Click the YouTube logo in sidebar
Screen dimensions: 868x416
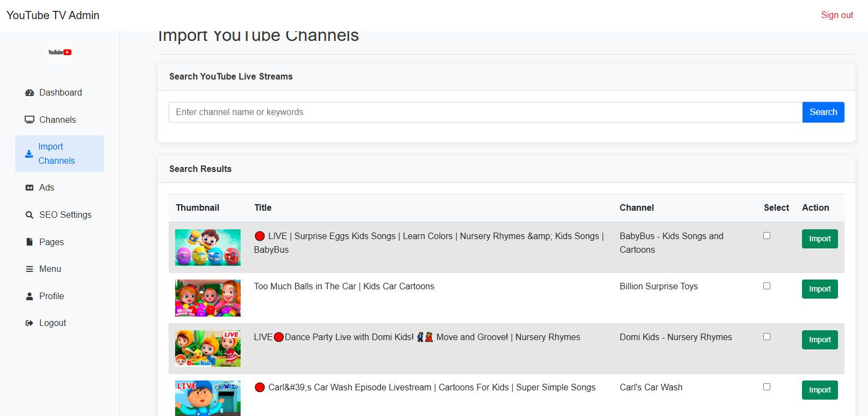pyautogui.click(x=59, y=52)
